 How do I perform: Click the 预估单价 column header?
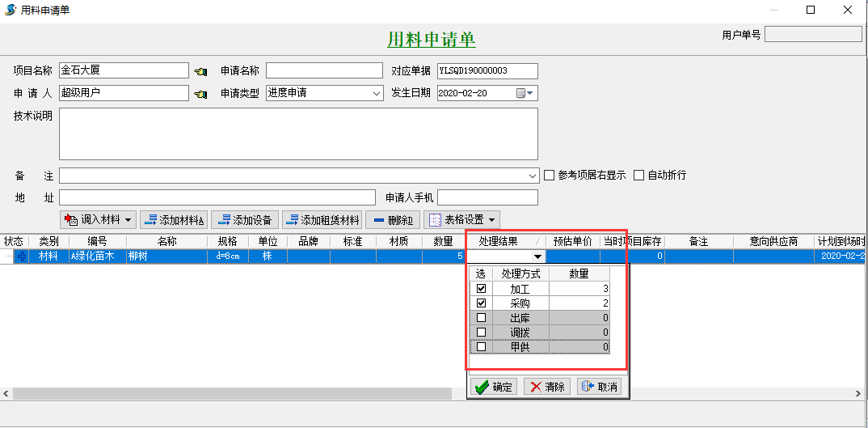click(x=573, y=242)
